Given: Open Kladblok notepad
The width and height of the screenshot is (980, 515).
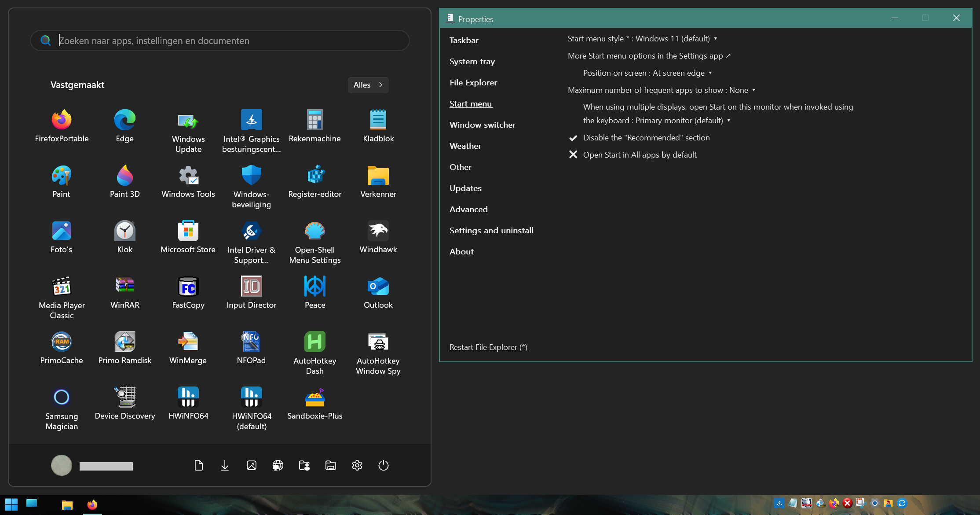Looking at the screenshot, I should point(378,126).
